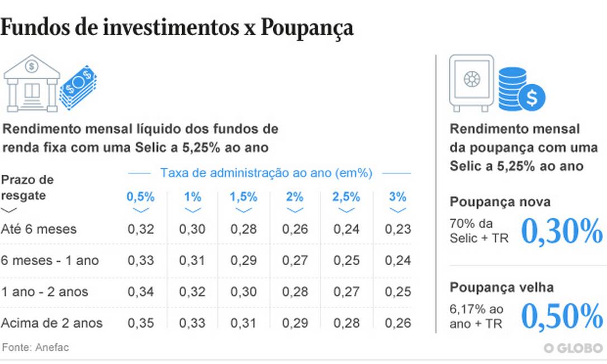Click the chevron under Prazo de resgate
The image size is (607, 364).
9,210
